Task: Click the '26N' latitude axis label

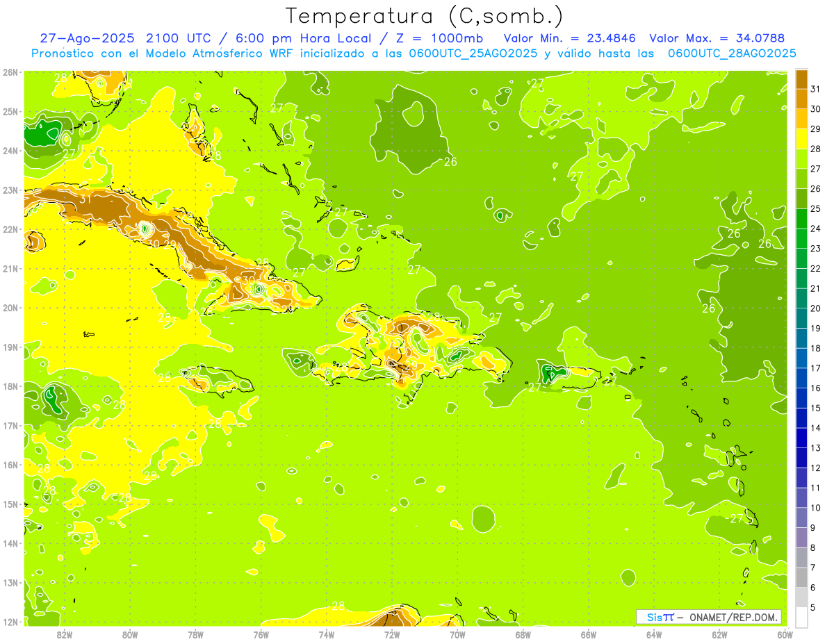Action: (10, 72)
